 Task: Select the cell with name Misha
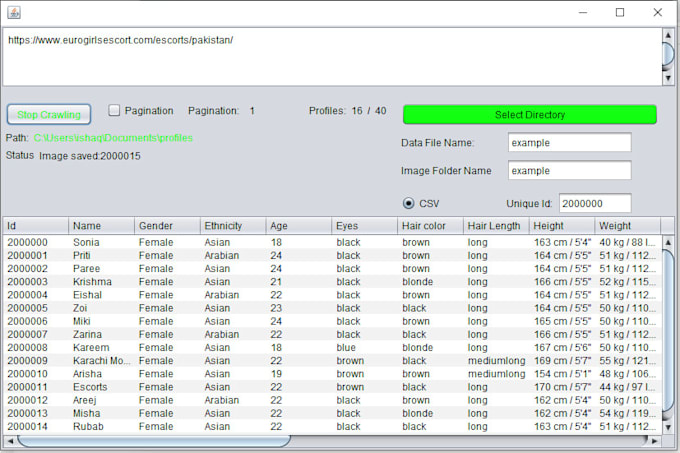[x=101, y=413]
